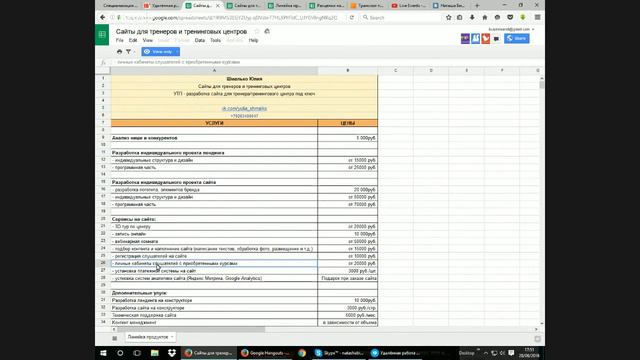Open the Data menu
Screen dimensions: 640x360
click(200, 40)
